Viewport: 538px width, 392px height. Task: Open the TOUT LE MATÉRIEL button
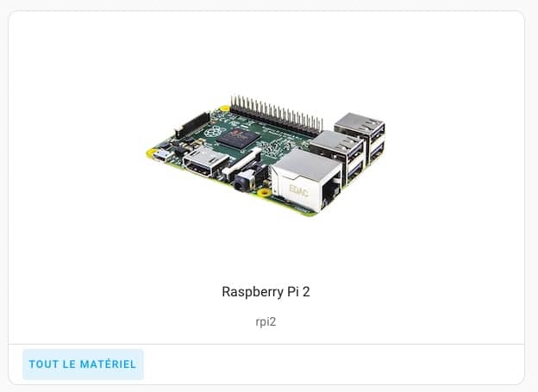tap(83, 364)
